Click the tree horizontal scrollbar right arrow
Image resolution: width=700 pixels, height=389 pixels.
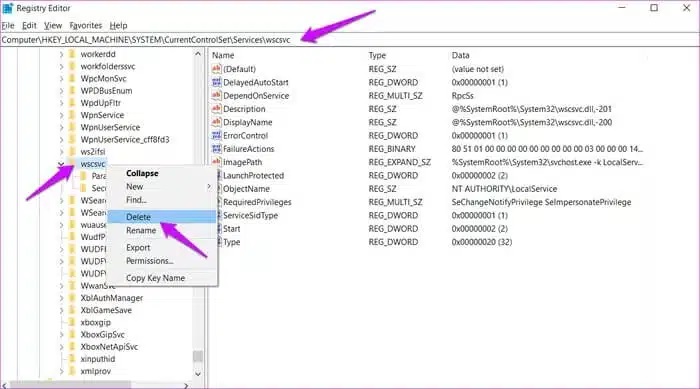pos(187,385)
